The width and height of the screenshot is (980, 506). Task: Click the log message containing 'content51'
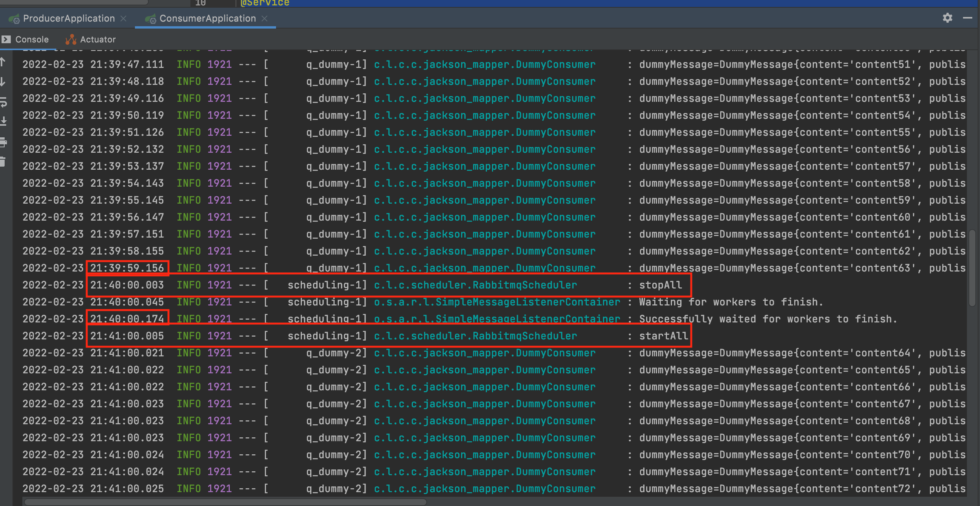point(802,64)
